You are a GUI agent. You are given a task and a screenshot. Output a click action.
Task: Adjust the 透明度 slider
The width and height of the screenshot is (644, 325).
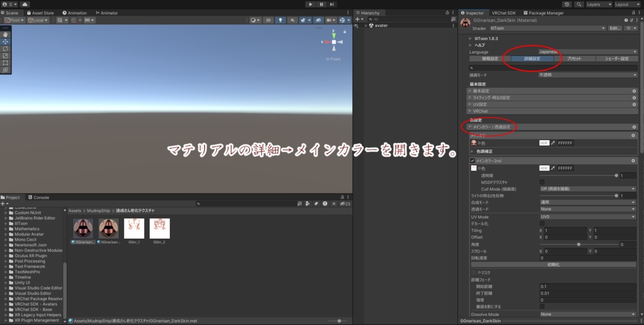[x=579, y=175]
